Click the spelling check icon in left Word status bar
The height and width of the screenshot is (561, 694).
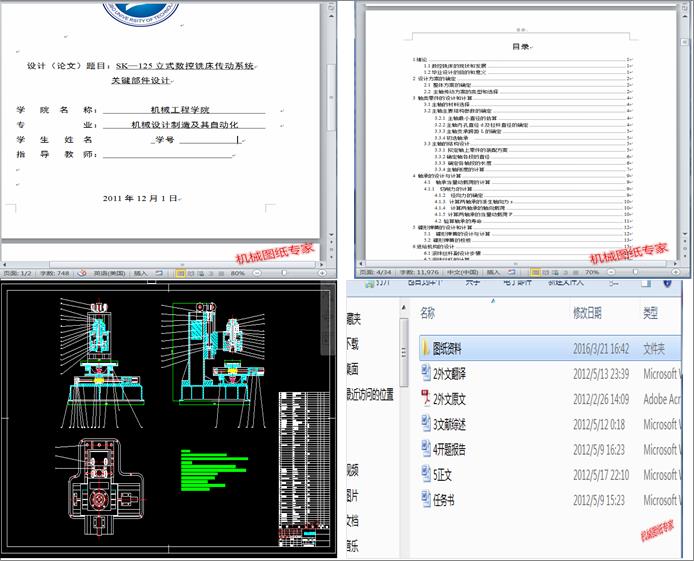[x=82, y=273]
